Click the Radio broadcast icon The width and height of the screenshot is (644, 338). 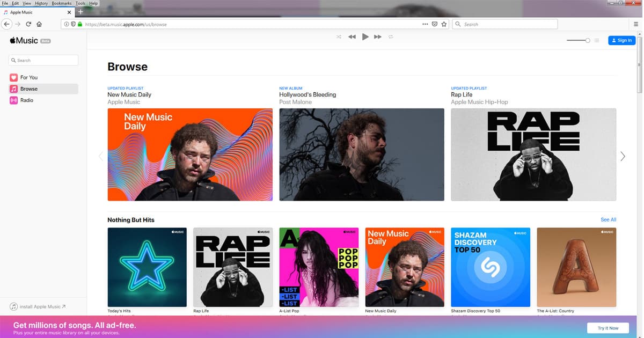[x=14, y=100]
